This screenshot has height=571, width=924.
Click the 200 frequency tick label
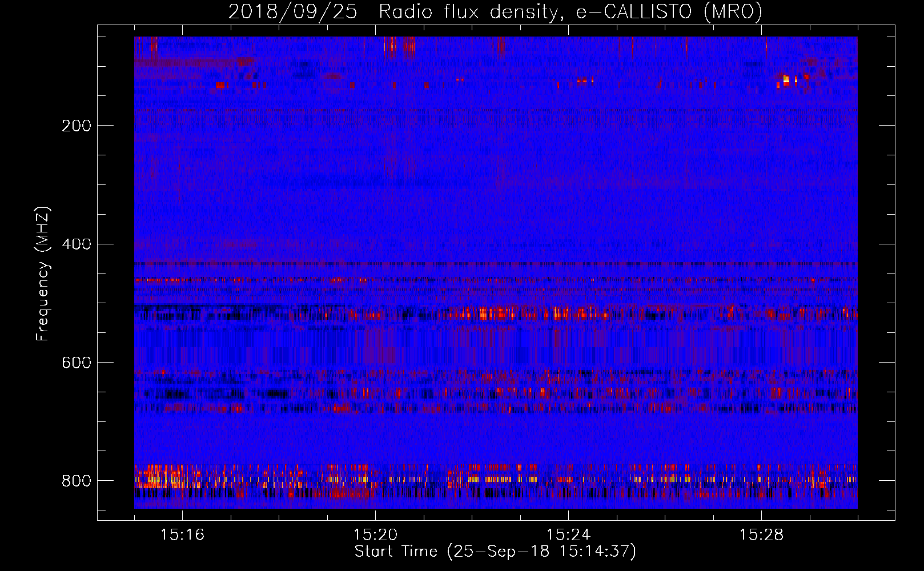(77, 126)
